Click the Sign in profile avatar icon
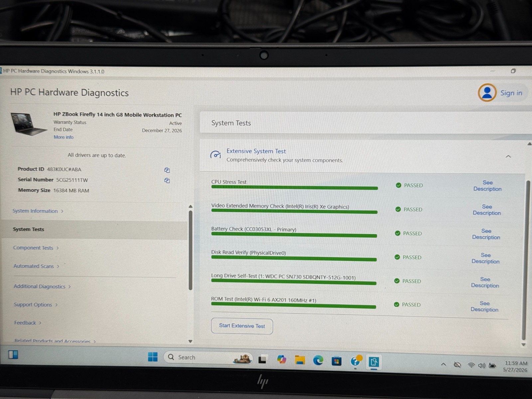This screenshot has height=399, width=532. click(487, 92)
